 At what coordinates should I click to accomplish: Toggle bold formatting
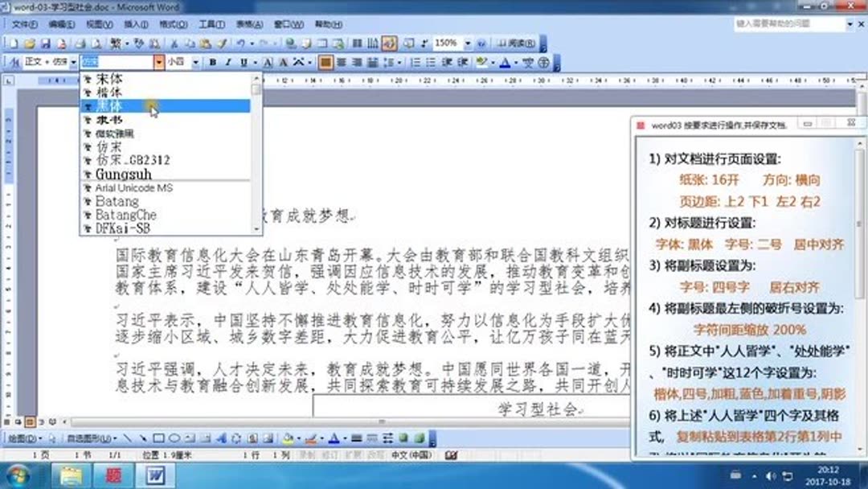tap(214, 63)
